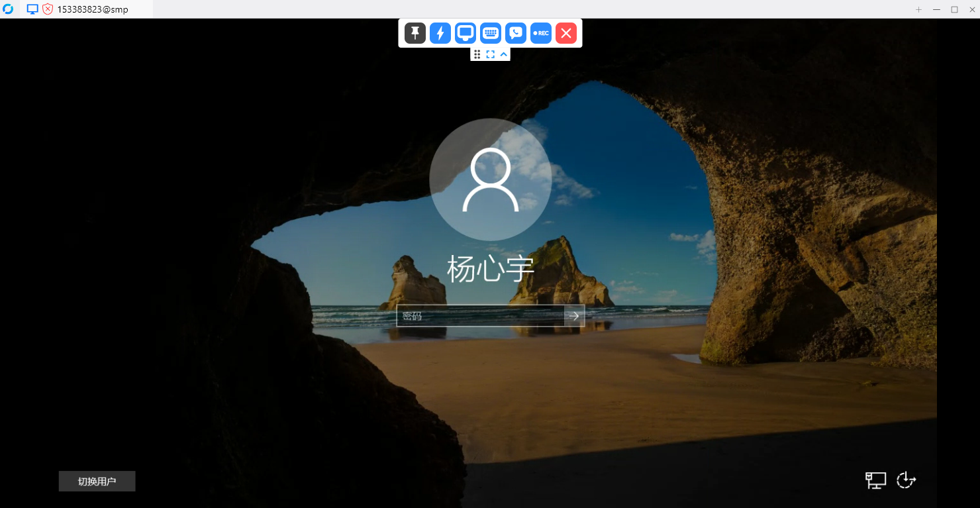Image resolution: width=980 pixels, height=508 pixels.
Task: Click the user avatar picture
Action: (490, 179)
